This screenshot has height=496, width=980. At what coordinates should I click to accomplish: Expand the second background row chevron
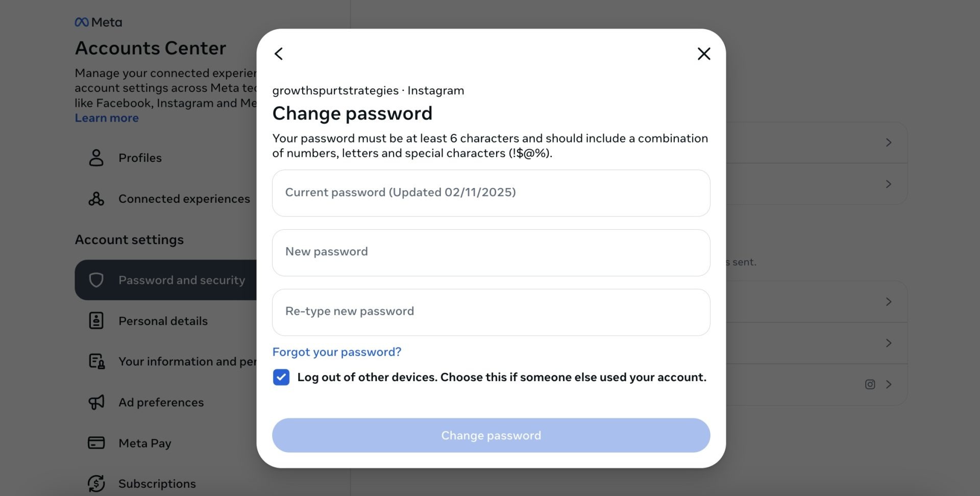pyautogui.click(x=889, y=184)
